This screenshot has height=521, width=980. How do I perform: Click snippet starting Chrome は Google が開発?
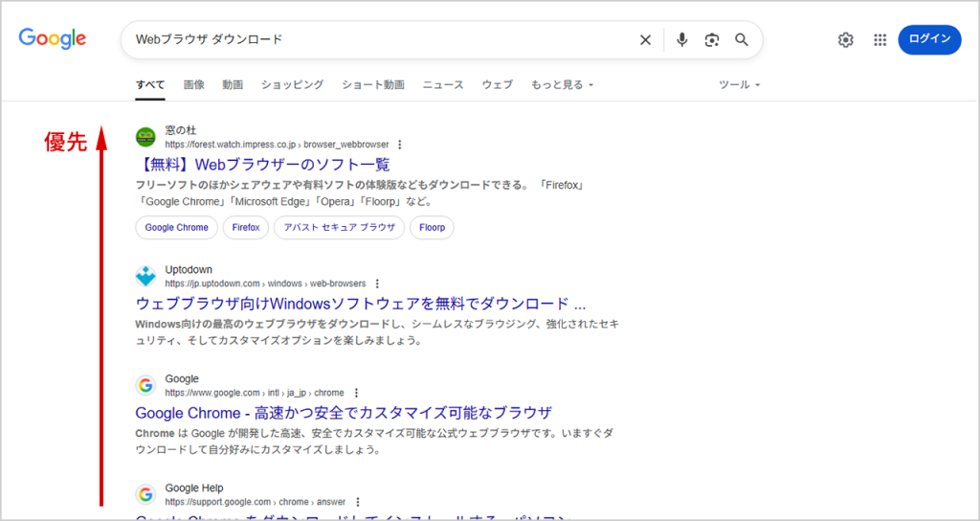(x=374, y=442)
